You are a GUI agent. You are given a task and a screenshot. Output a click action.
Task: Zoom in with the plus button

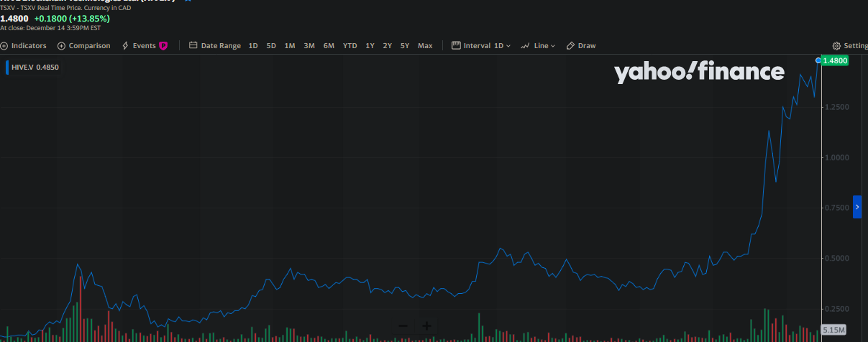point(426,326)
